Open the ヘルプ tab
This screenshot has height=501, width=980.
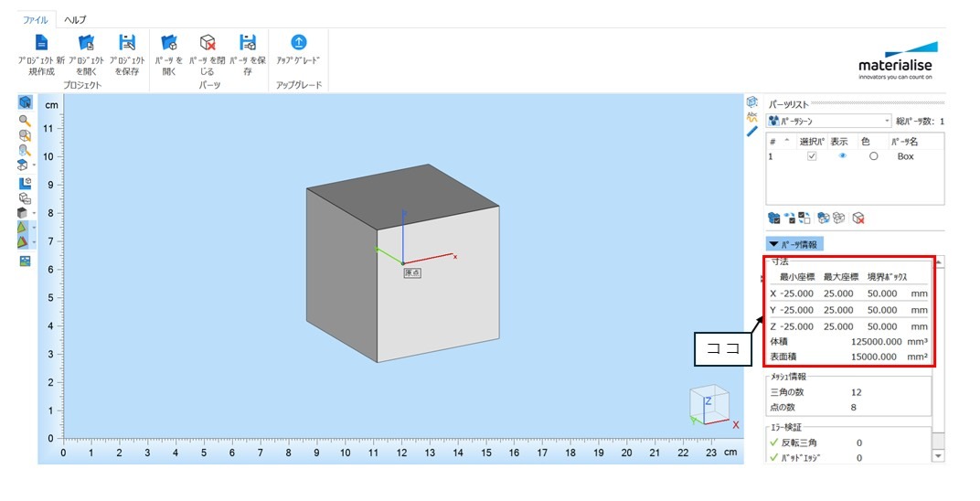(75, 19)
